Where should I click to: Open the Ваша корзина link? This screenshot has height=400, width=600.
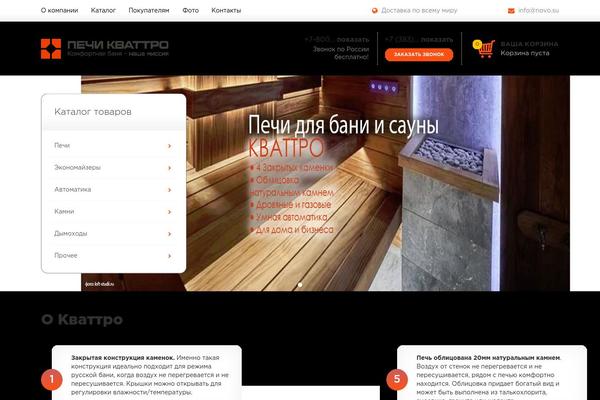coord(529,44)
